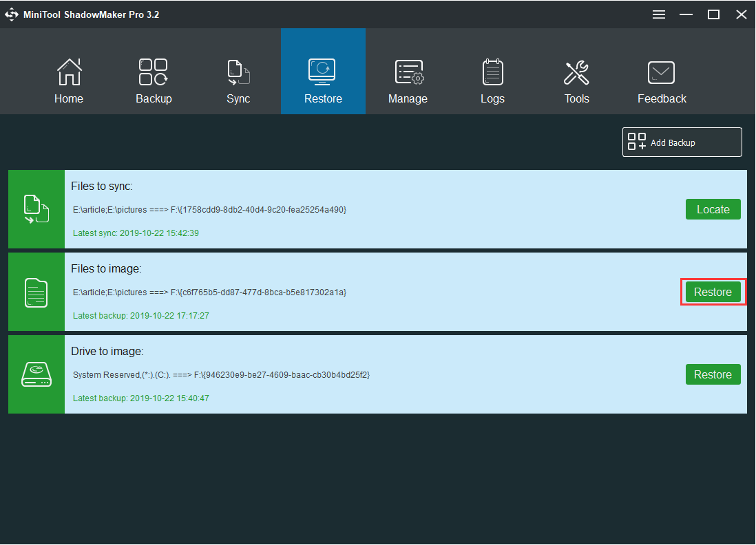Click the 'Latest backup: 2019-10-22 15:40:47' text
The height and width of the screenshot is (545, 756).
[x=140, y=398]
